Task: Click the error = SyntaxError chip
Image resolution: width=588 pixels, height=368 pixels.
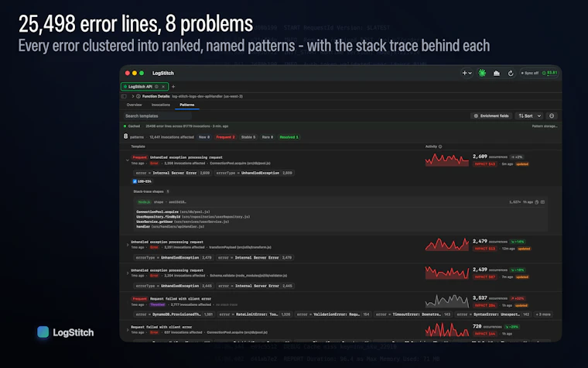Action: pyautogui.click(x=494, y=315)
